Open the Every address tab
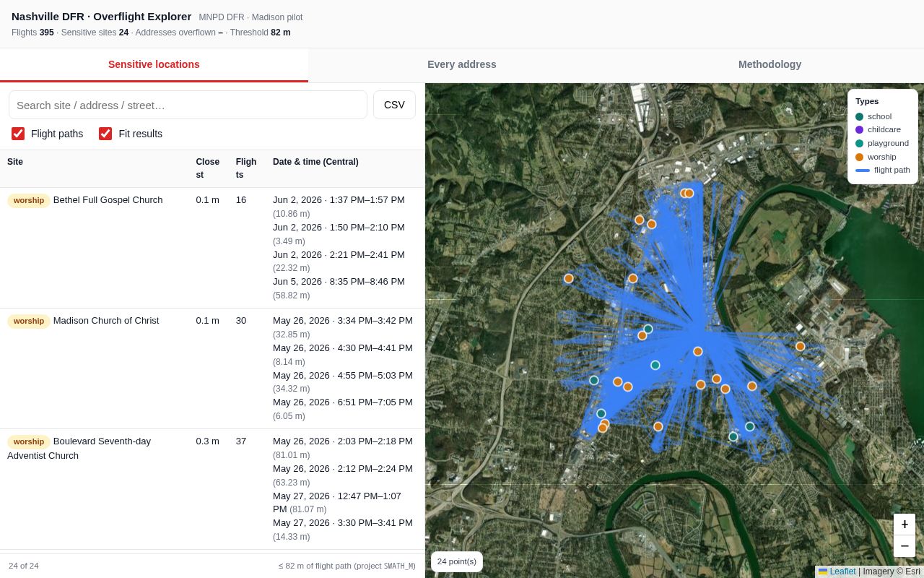The height and width of the screenshot is (578, 924). coord(462,64)
